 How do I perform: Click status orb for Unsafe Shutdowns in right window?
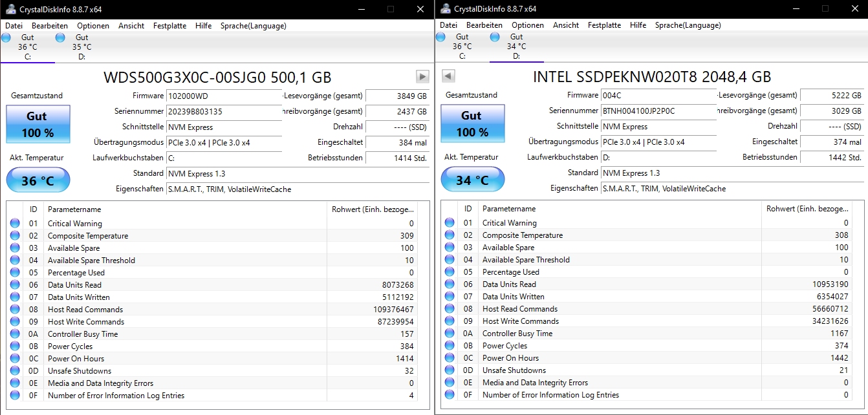(450, 370)
